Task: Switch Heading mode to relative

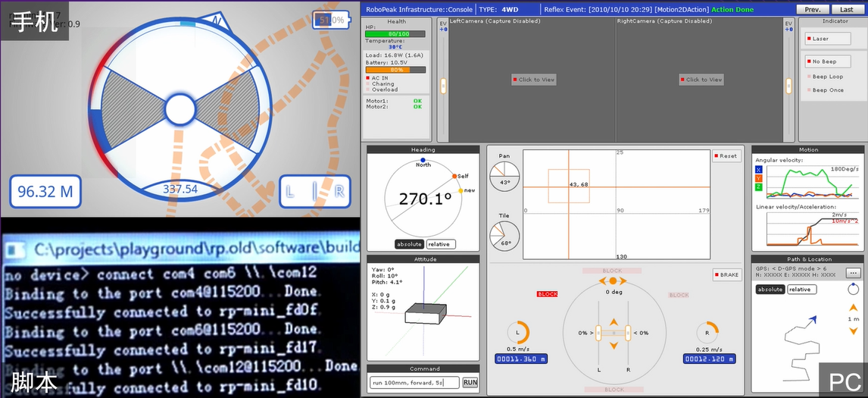Action: pyautogui.click(x=441, y=244)
